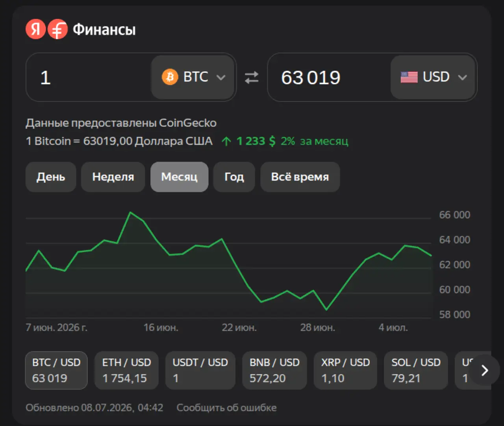Click the green up-arrow change icon
The height and width of the screenshot is (426, 504).
226,141
